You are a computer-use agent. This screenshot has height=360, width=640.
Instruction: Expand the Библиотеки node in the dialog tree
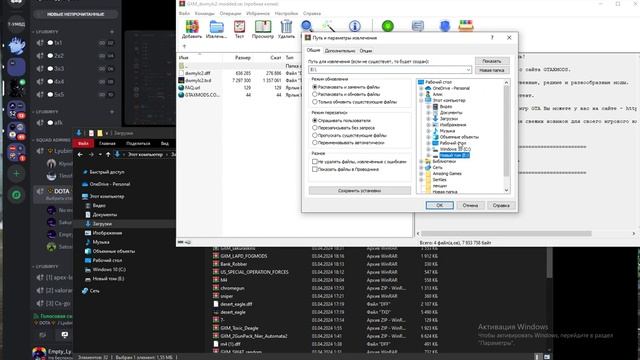coord(421,162)
